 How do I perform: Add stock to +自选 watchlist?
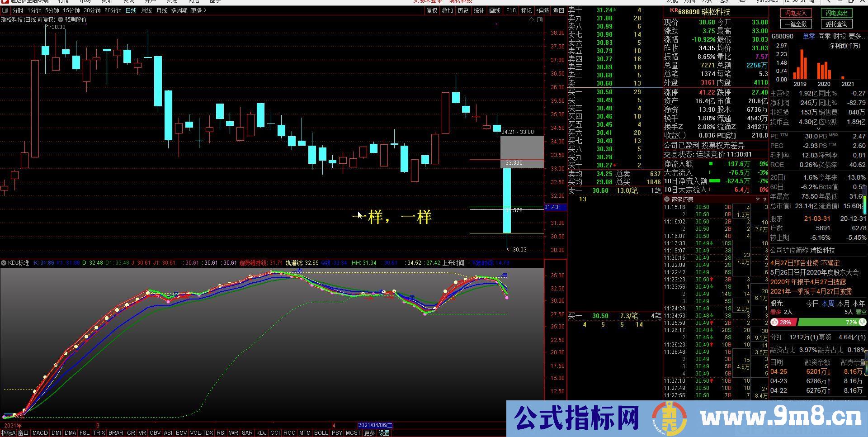(x=543, y=10)
